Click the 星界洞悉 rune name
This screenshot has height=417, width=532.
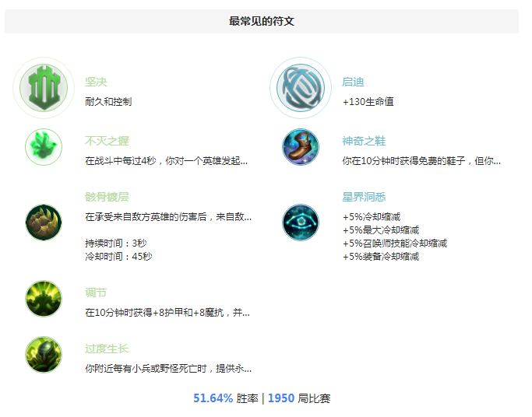point(364,197)
